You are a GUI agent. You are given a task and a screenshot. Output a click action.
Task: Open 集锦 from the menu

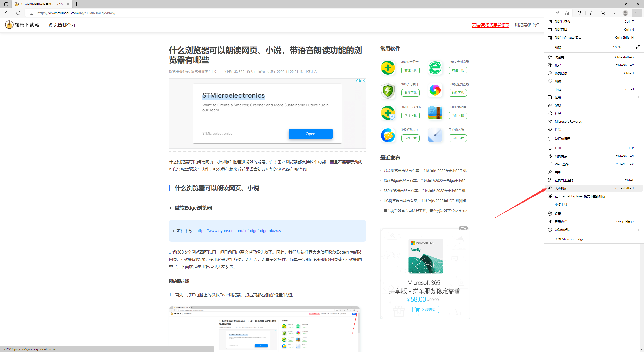[x=594, y=65]
